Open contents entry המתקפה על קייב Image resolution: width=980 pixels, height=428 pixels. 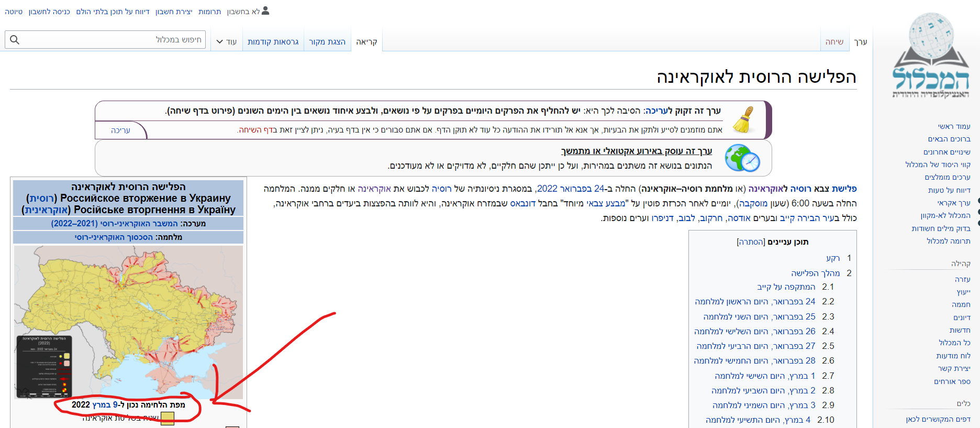786,287
